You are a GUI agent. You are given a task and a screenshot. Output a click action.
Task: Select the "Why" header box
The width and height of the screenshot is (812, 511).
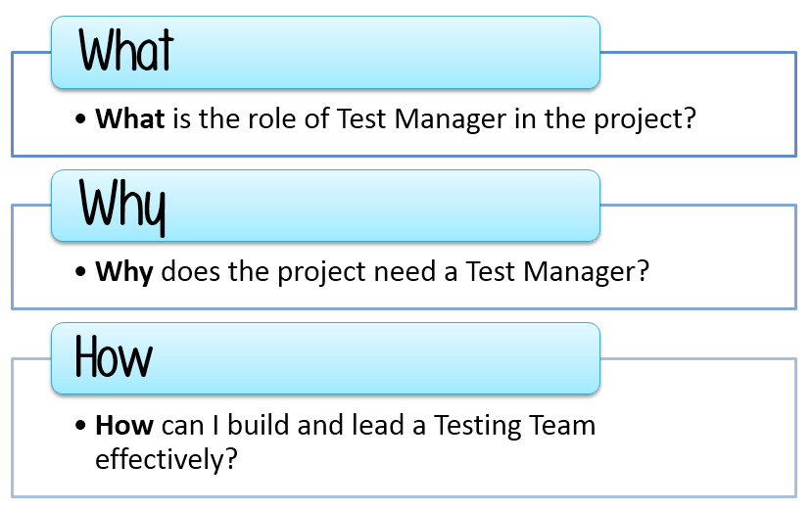pyautogui.click(x=326, y=206)
